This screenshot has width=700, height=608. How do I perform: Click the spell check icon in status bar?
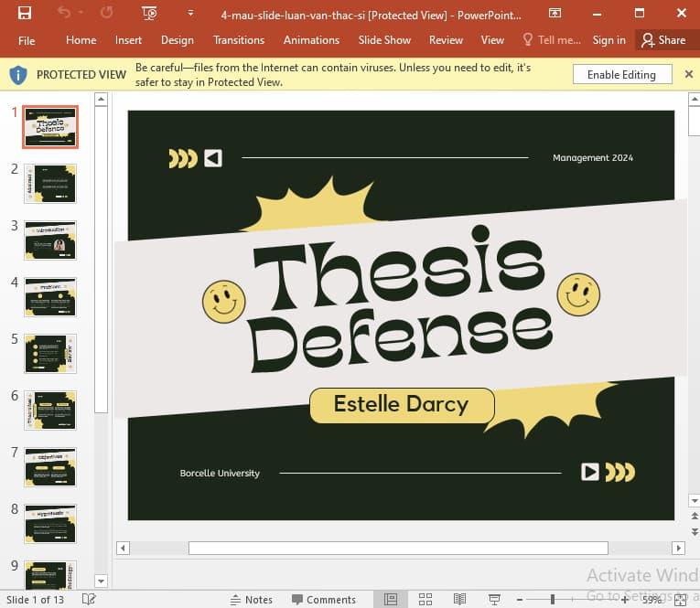(89, 600)
